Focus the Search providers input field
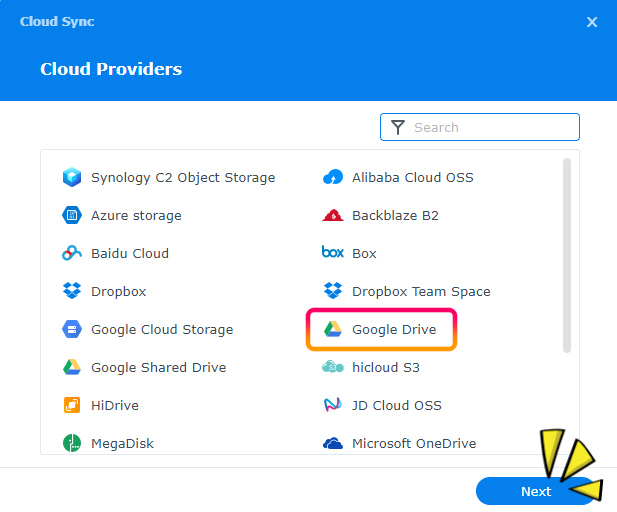Image resolution: width=617 pixels, height=512 pixels. (480, 127)
